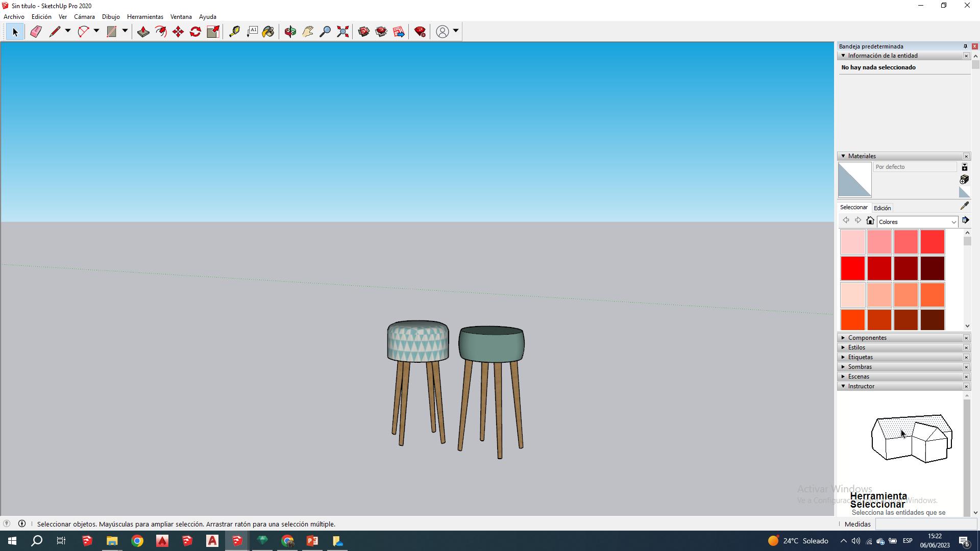Open the 3D Warehouse
980x551 pixels.
click(364, 32)
